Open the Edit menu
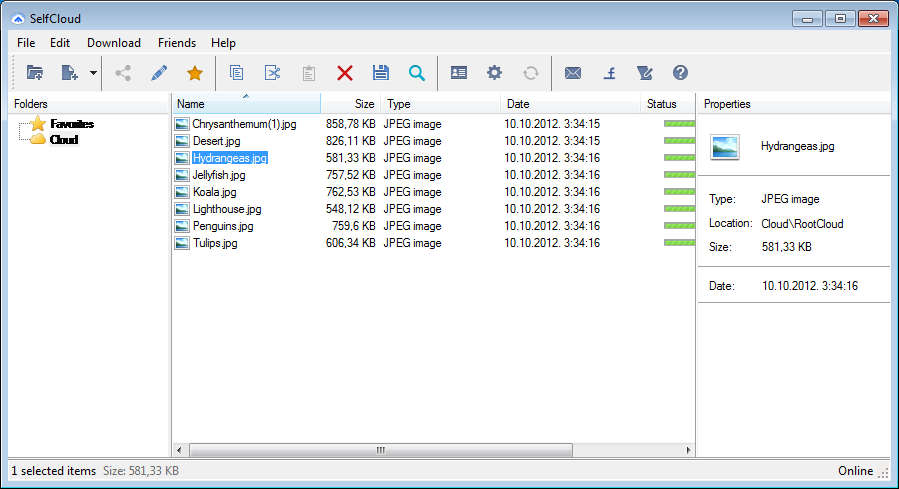The width and height of the screenshot is (899, 489). coord(60,43)
